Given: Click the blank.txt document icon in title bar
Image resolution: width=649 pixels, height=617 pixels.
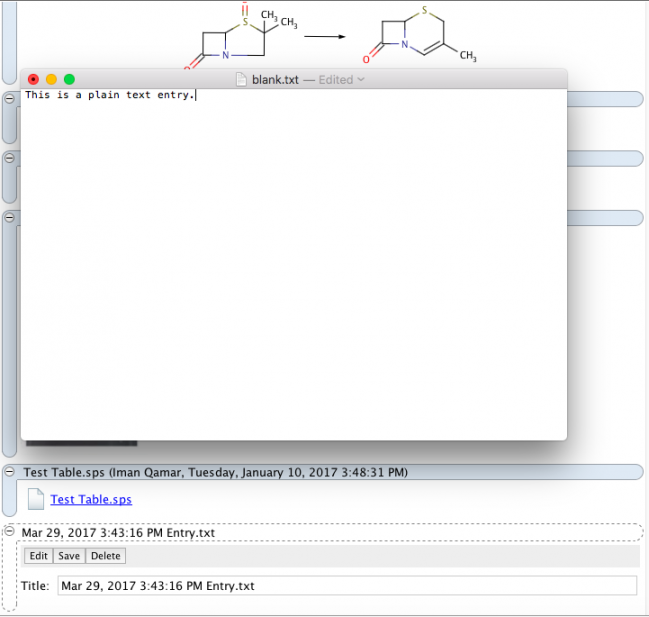Looking at the screenshot, I should (241, 79).
